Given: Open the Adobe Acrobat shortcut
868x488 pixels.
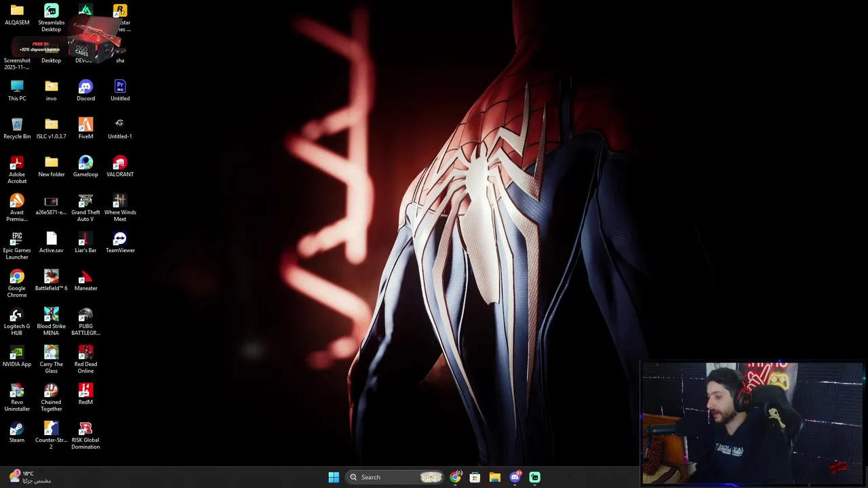Looking at the screenshot, I should point(17,169).
